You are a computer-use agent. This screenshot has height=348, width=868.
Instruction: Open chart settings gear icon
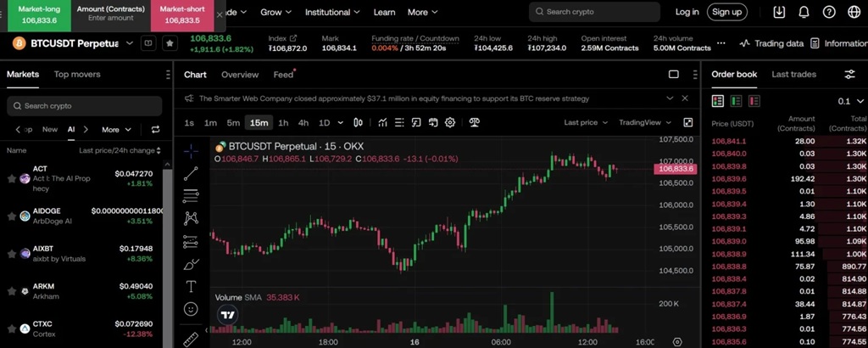(x=450, y=122)
